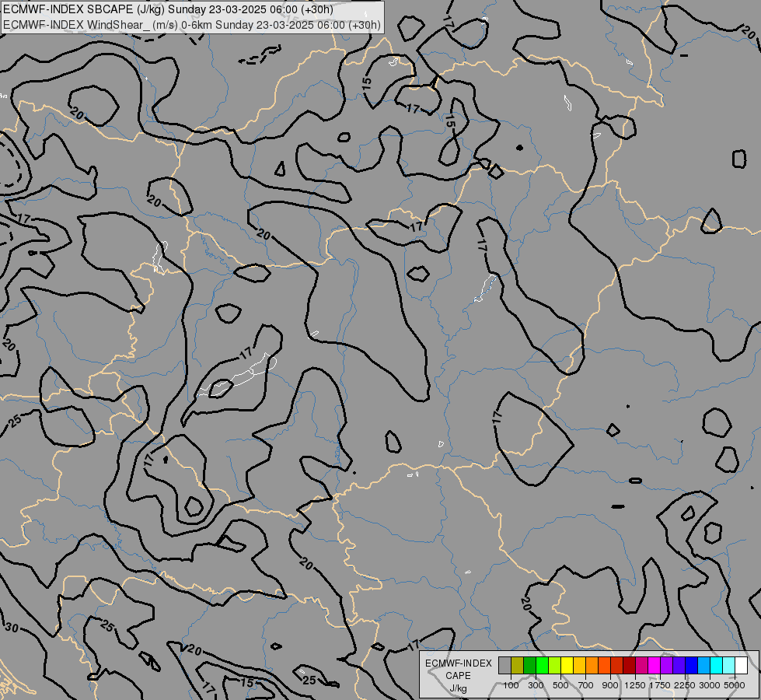Click the olive swatch right of 100 mark
Image resolution: width=761 pixels, height=700 pixels.
click(x=518, y=666)
